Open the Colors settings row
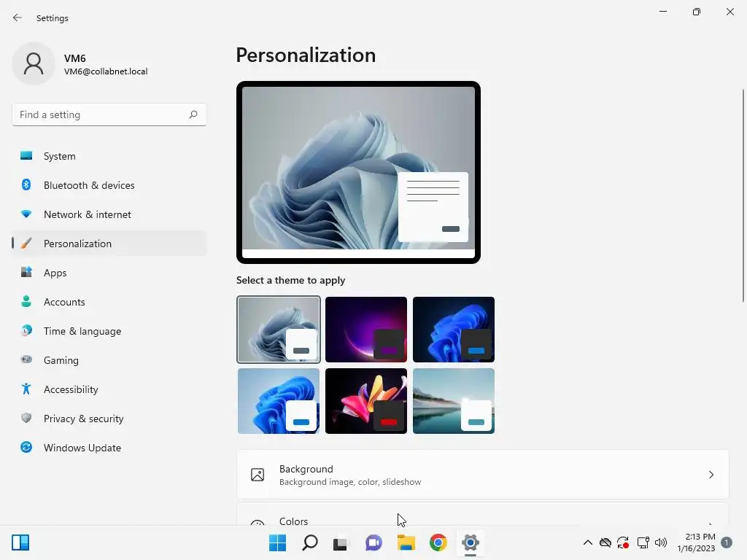 483,515
